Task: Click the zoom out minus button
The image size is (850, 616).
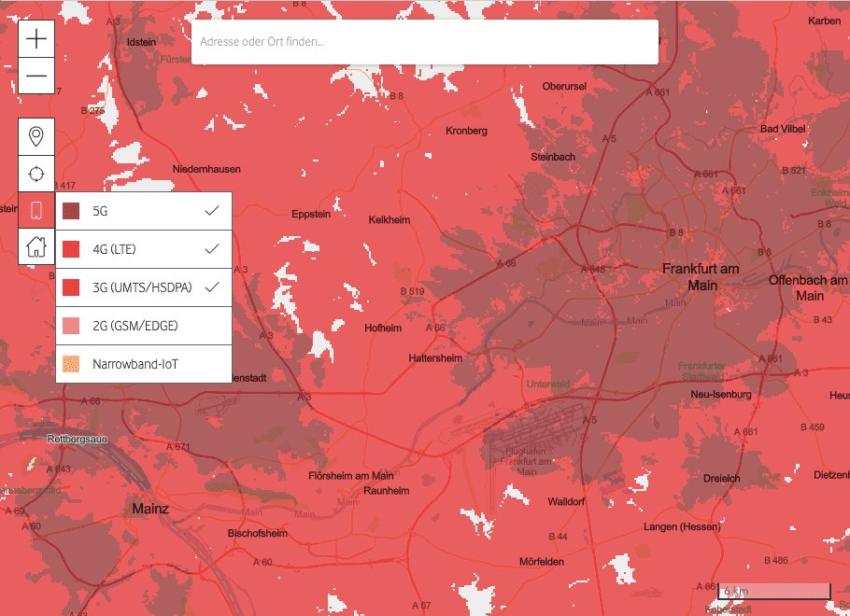Action: [36, 76]
